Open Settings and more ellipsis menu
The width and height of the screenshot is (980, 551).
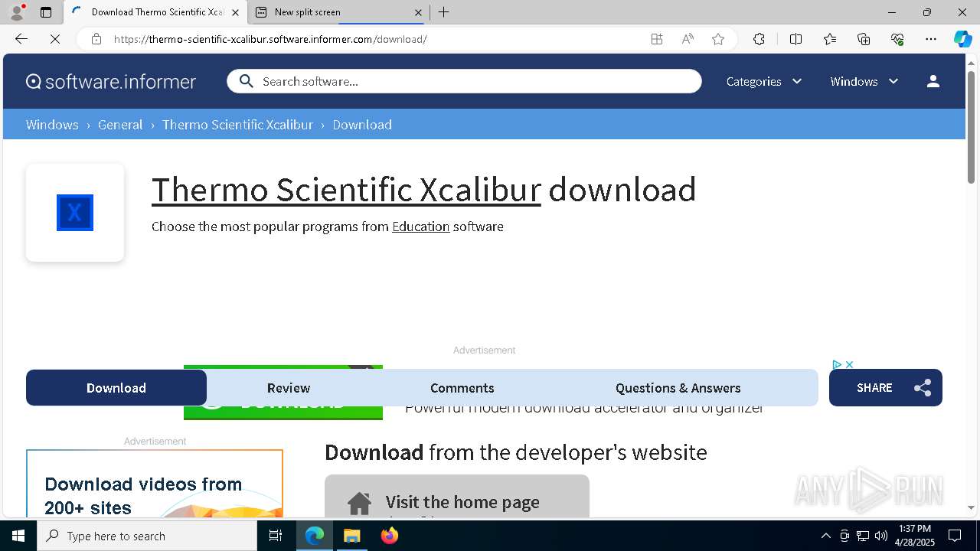click(x=931, y=39)
